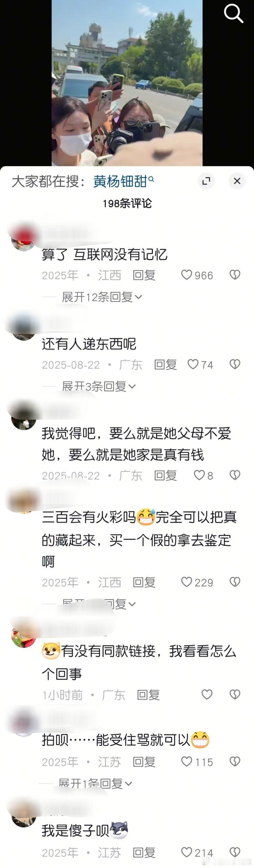The image size is (254, 868).
Task: Dislike the 有没有同款链接 comment
Action: click(235, 695)
